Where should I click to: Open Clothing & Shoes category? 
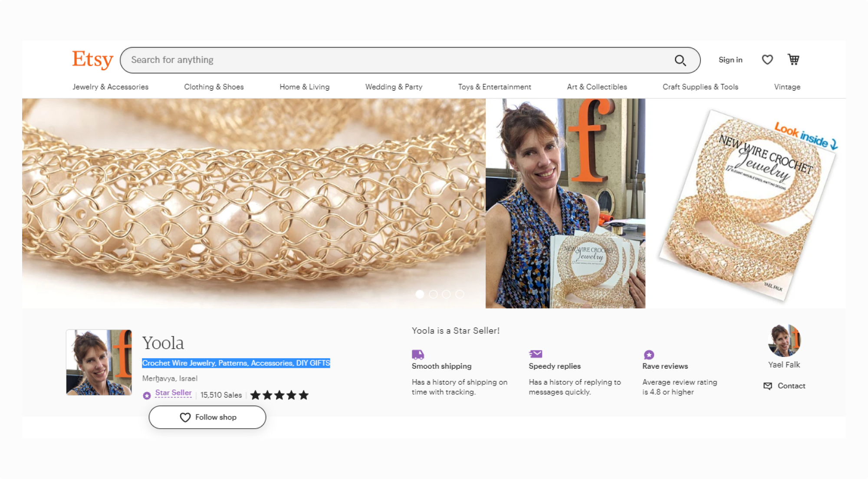point(214,87)
